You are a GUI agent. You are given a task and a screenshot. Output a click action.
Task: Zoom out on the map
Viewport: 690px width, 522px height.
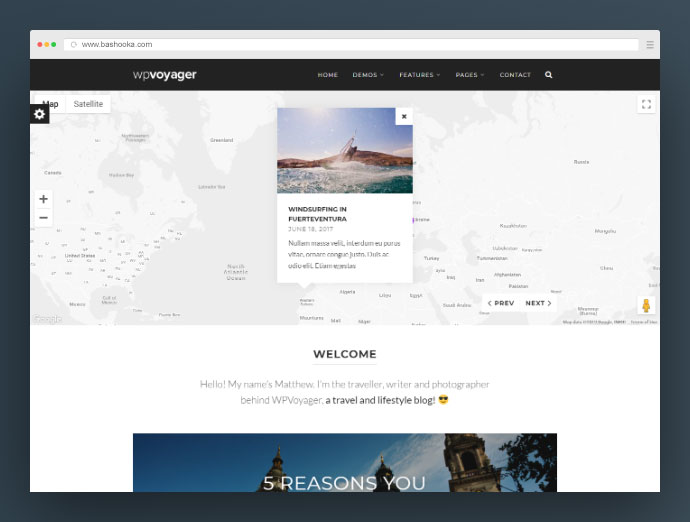43,217
